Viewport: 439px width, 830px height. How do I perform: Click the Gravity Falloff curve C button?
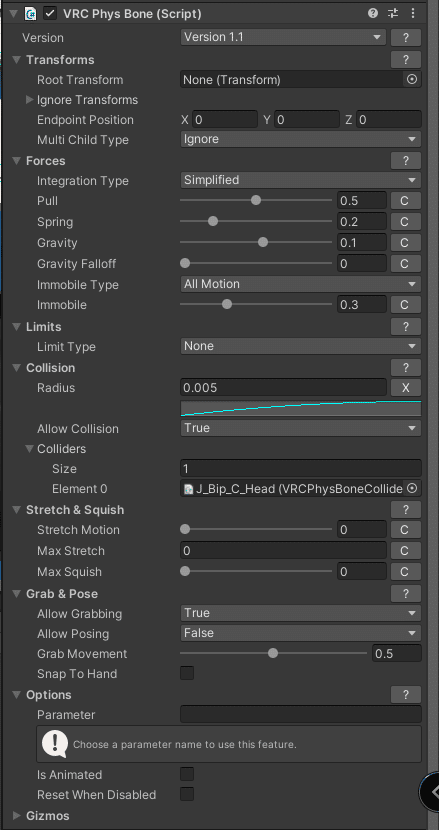click(x=406, y=263)
